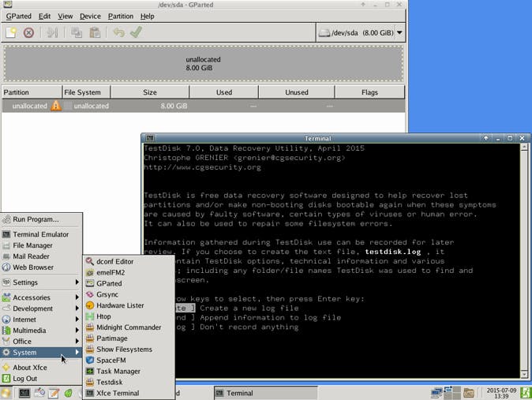Screen dimensions: 532x400
Task: Expand the Office submenu
Action: (41, 342)
